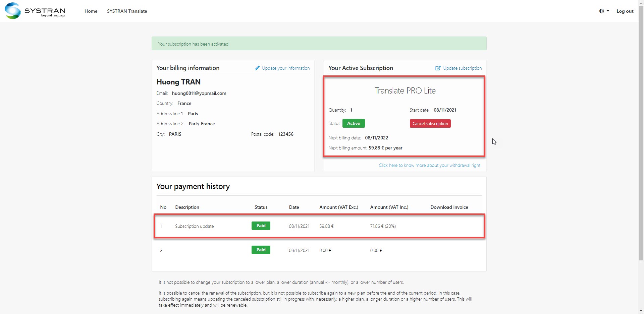Click the postal code 123456
The image size is (644, 314).
click(286, 134)
